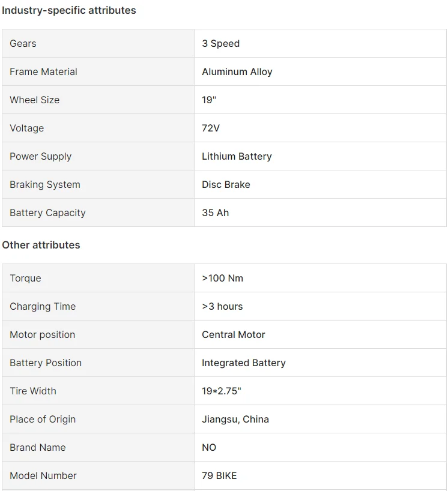Click the "Industry-specific attributes" heading
448x491 pixels.
(x=69, y=10)
